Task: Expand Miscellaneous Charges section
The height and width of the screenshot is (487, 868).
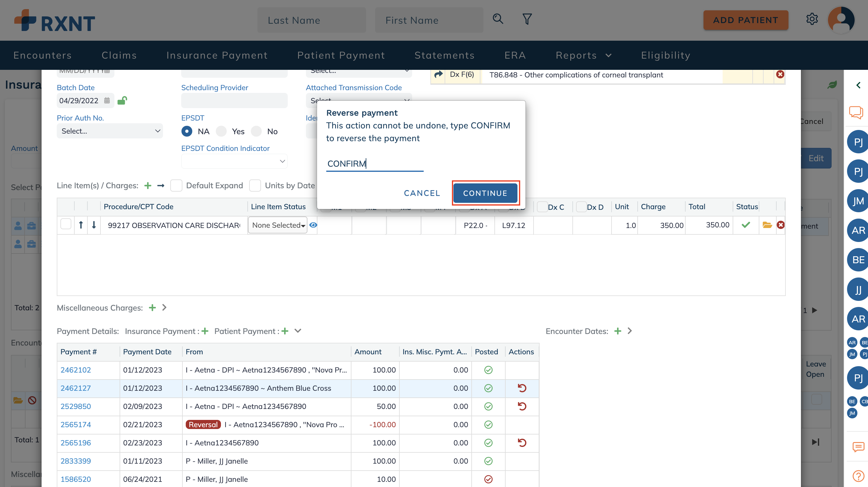Action: point(164,307)
